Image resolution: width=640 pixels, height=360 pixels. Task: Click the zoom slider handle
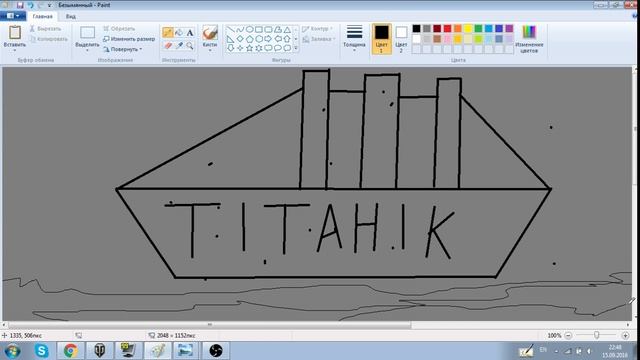[596, 335]
